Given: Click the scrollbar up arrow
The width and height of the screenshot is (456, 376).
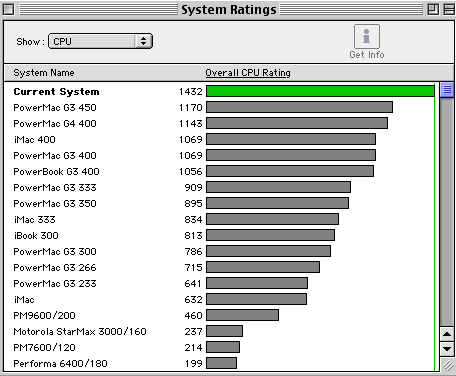Looking at the screenshot, I should point(447,334).
